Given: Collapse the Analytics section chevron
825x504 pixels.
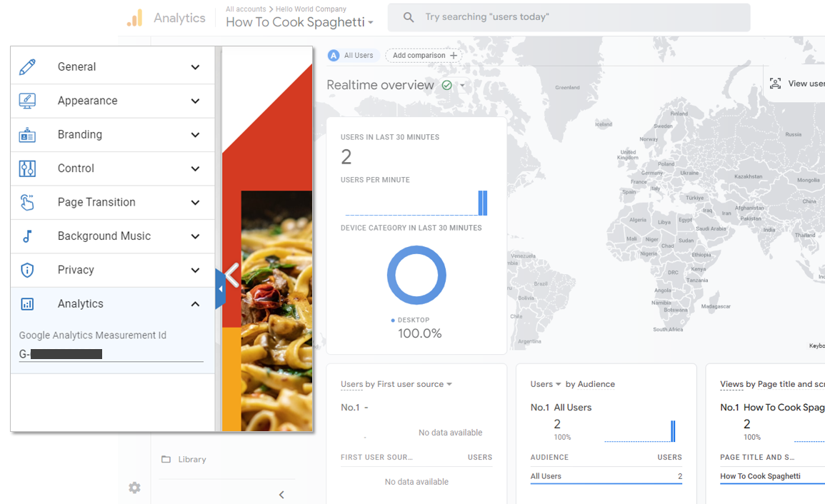Looking at the screenshot, I should pyautogui.click(x=195, y=304).
